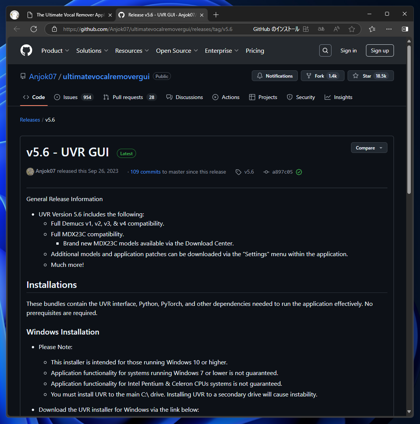Open the browser sidebar icon

coord(405,29)
